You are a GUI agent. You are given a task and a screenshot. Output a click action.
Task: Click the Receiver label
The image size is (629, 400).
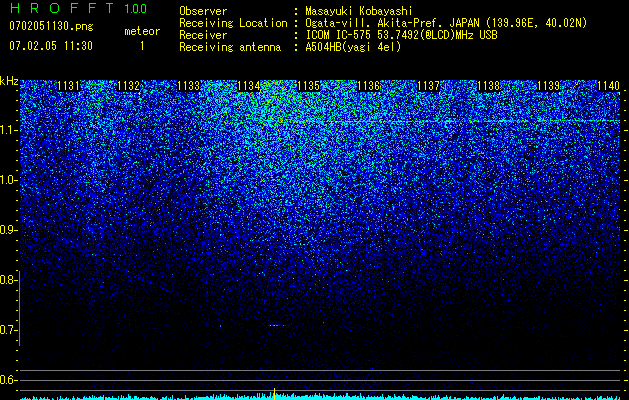pos(203,35)
